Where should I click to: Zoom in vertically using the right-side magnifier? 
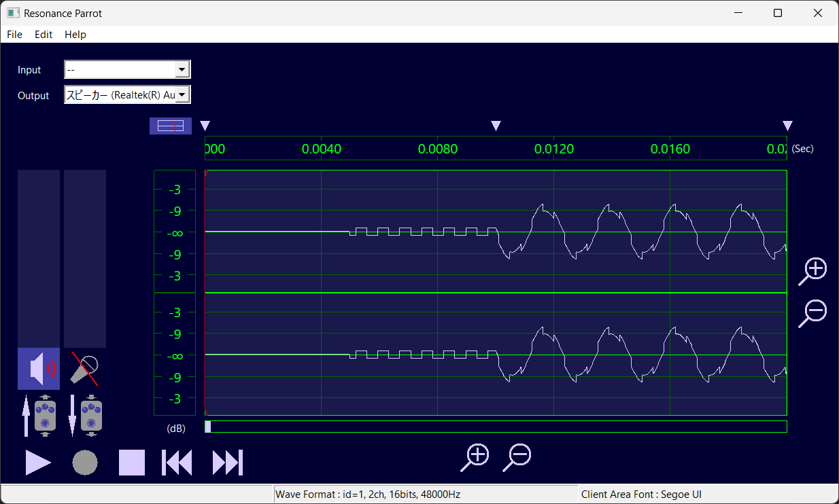click(812, 270)
